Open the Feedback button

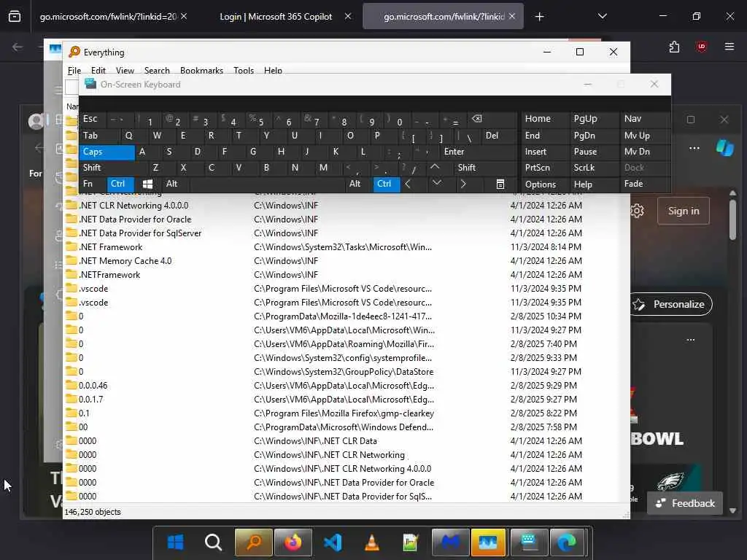coord(684,503)
